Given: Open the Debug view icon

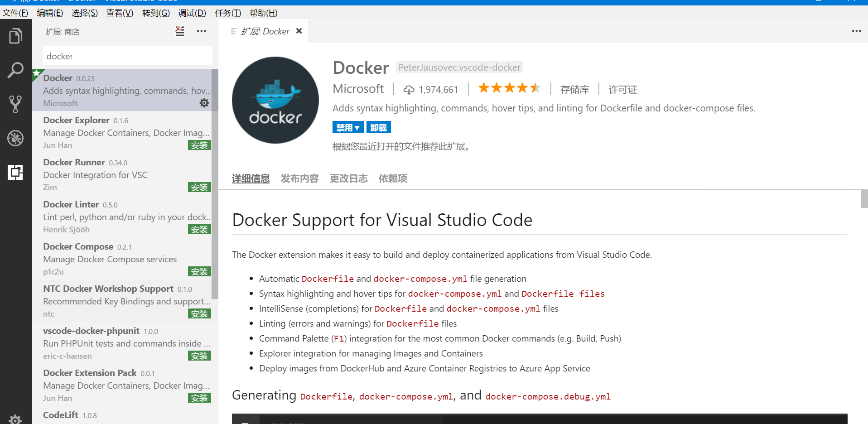Looking at the screenshot, I should (x=16, y=138).
